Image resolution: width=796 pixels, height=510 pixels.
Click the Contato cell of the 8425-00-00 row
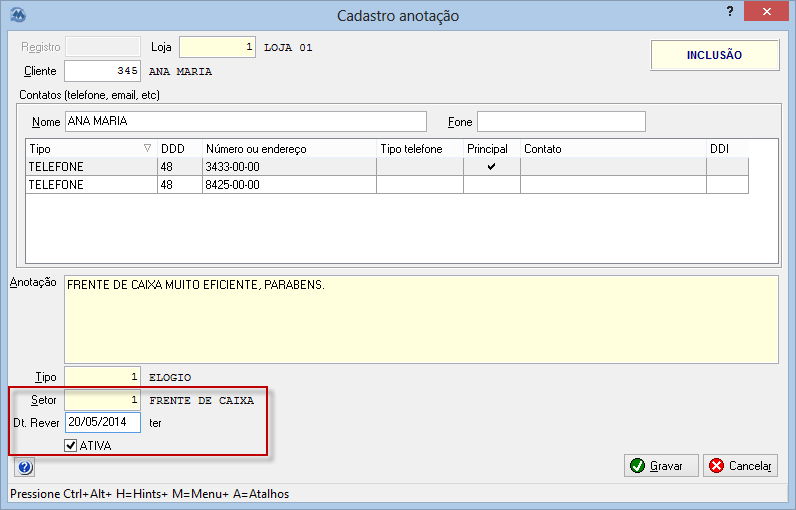613,185
